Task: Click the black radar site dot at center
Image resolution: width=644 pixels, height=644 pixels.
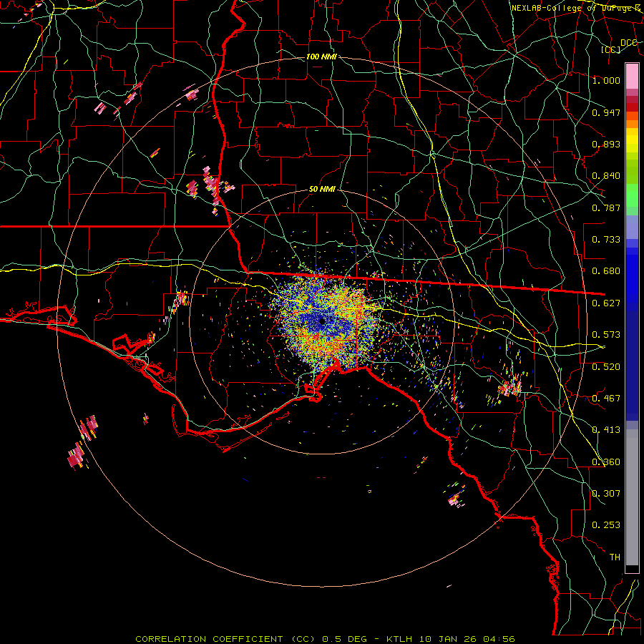Action: coord(322,321)
